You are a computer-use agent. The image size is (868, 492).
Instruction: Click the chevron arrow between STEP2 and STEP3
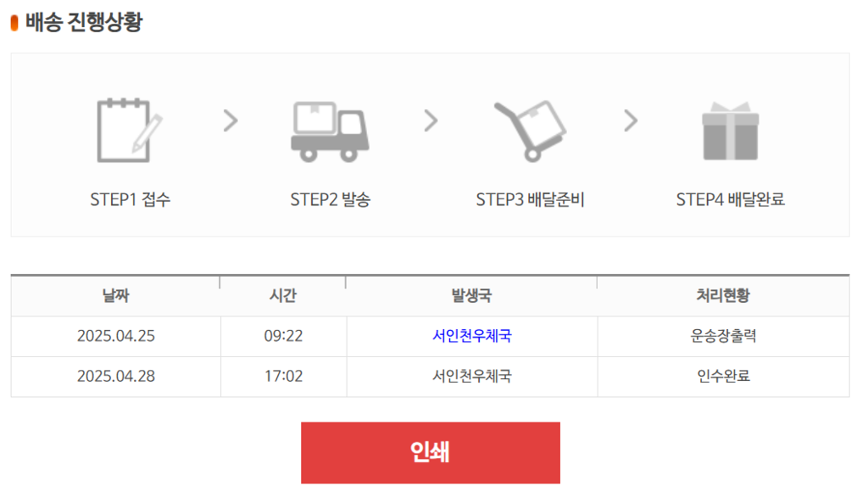click(x=431, y=120)
